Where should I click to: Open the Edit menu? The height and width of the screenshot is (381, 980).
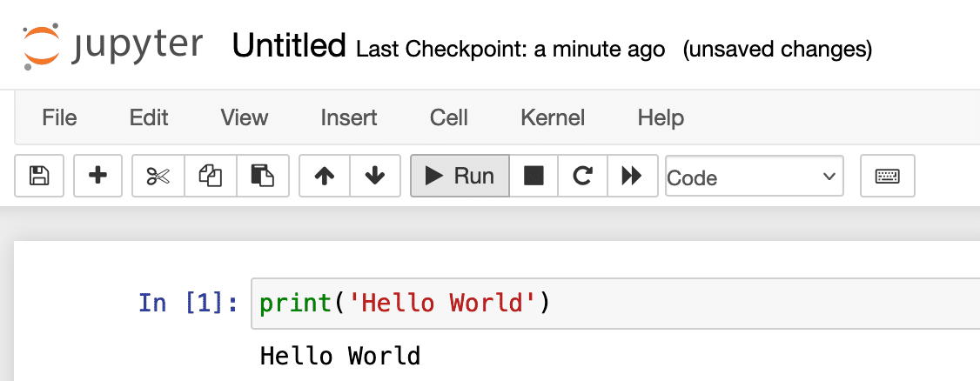point(149,117)
